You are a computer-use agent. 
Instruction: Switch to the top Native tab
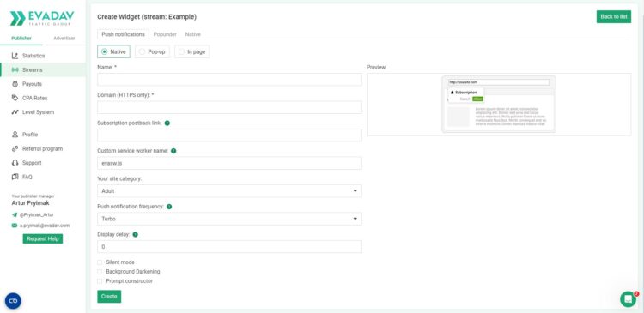click(193, 34)
